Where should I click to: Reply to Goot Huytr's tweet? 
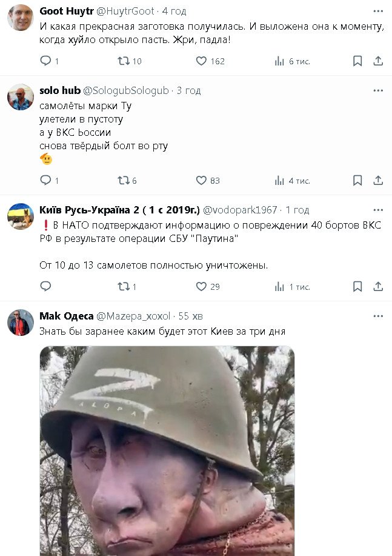click(x=45, y=61)
